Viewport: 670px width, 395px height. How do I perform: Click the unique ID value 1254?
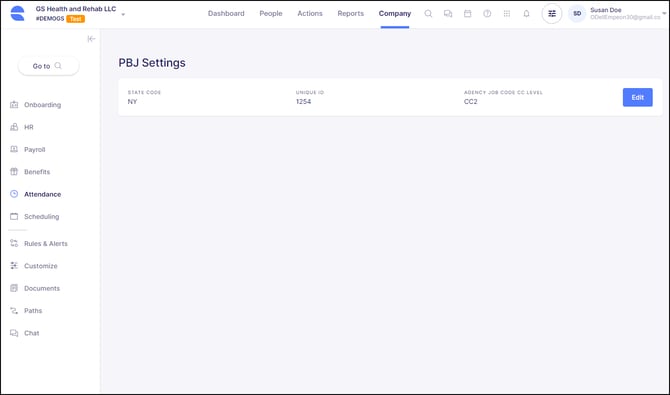303,102
